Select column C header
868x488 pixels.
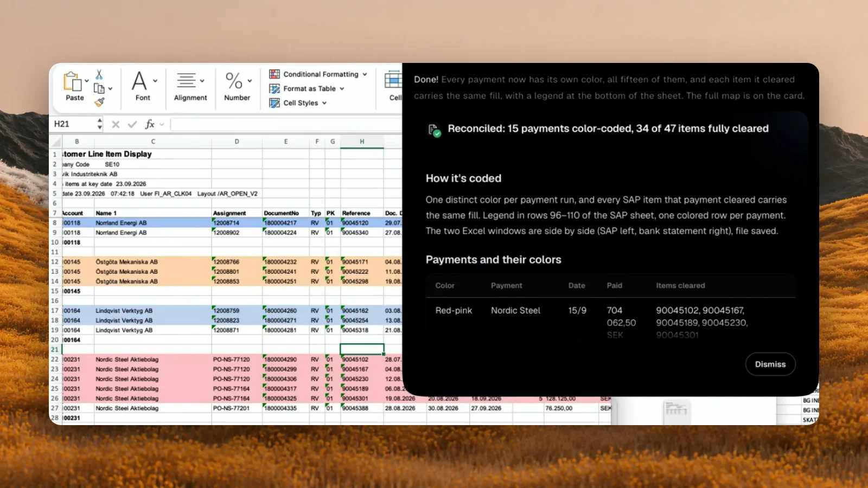pos(153,142)
